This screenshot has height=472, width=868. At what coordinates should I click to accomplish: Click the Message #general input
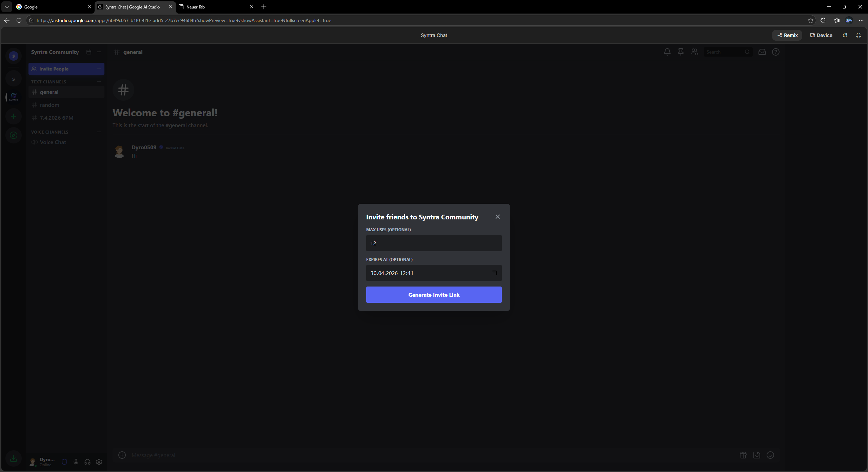coord(431,455)
